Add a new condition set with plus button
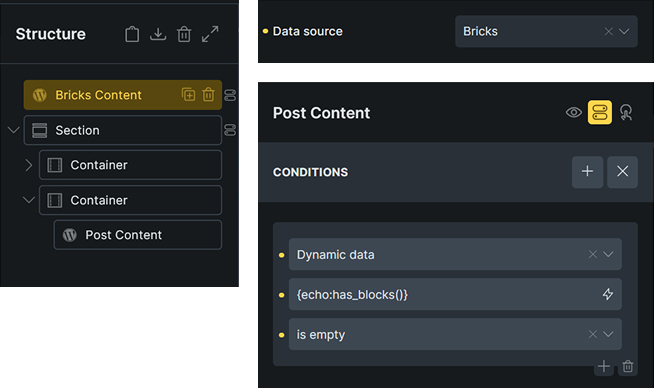Image resolution: width=654 pixels, height=388 pixels. 587,172
